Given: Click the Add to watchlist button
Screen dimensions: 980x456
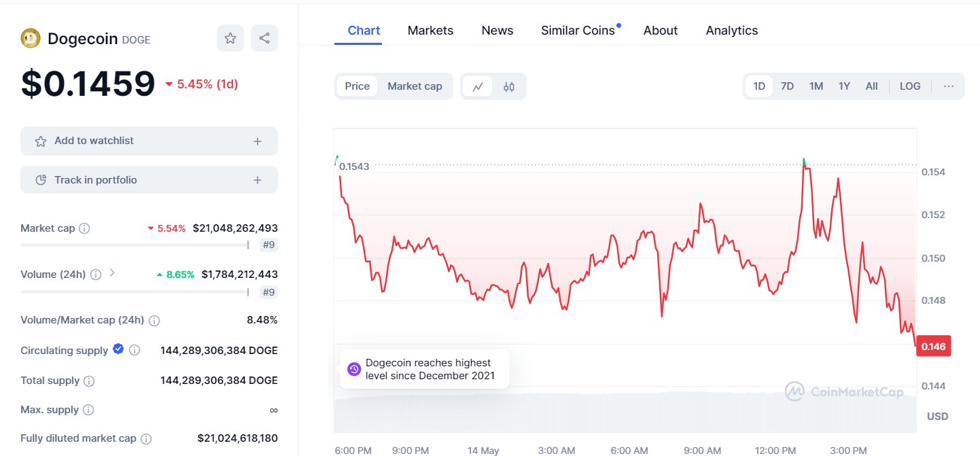Looking at the screenshot, I should [x=149, y=141].
